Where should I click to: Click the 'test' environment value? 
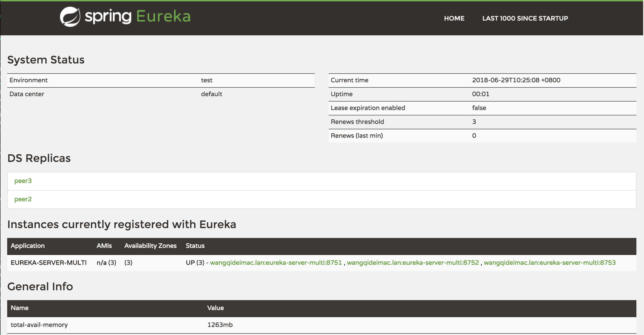(207, 80)
